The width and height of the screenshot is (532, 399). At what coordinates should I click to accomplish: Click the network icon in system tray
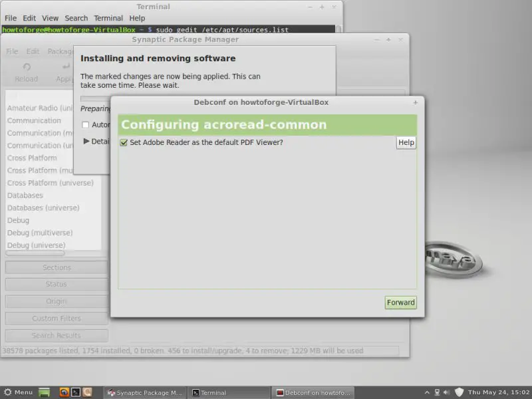coord(437,392)
